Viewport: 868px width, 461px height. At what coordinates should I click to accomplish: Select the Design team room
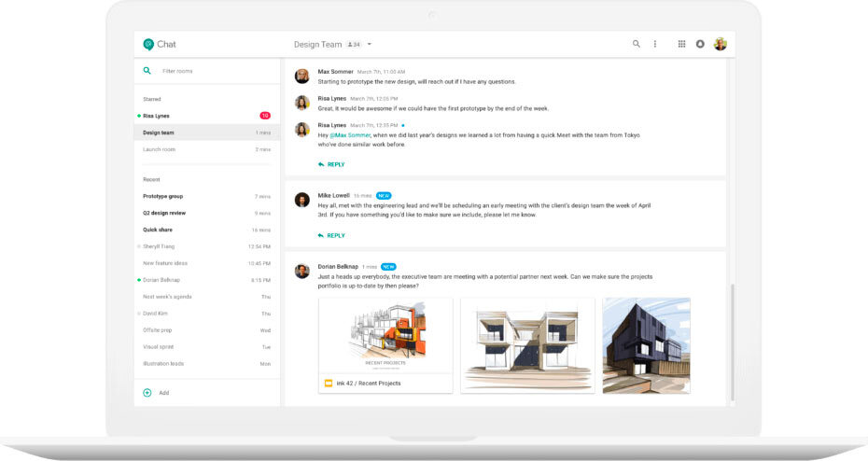click(207, 133)
